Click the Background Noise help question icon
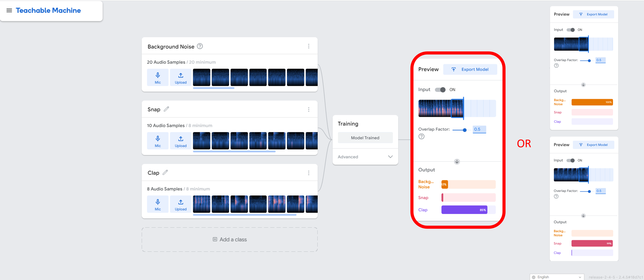The image size is (644, 280). point(200,46)
